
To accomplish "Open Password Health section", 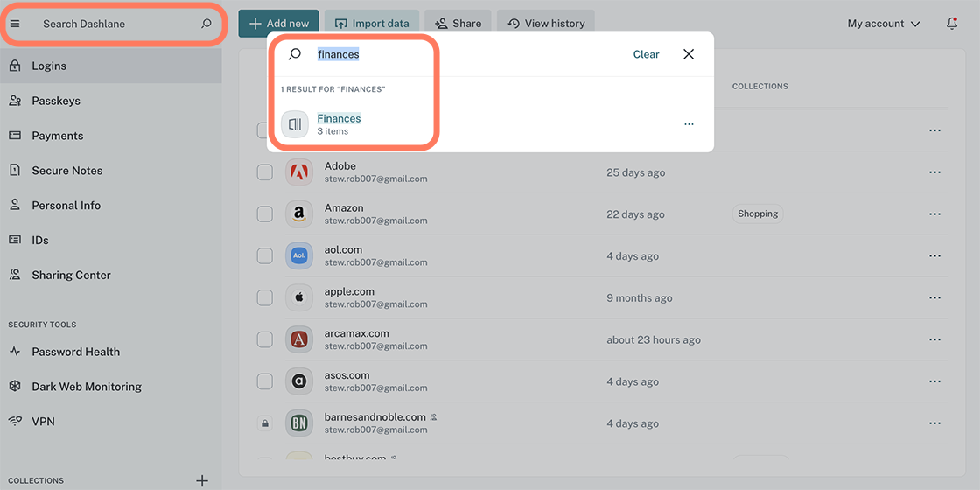I will tap(75, 352).
